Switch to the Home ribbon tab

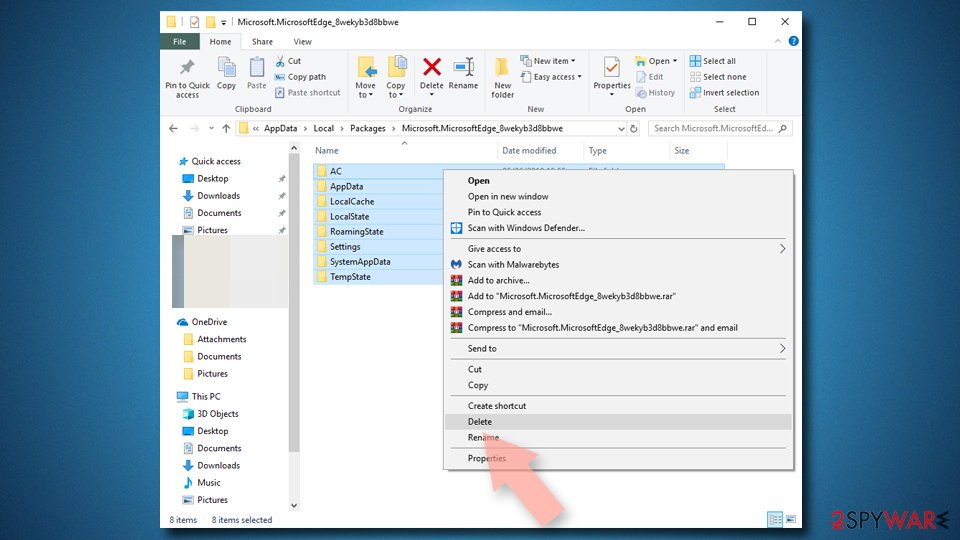(x=220, y=42)
